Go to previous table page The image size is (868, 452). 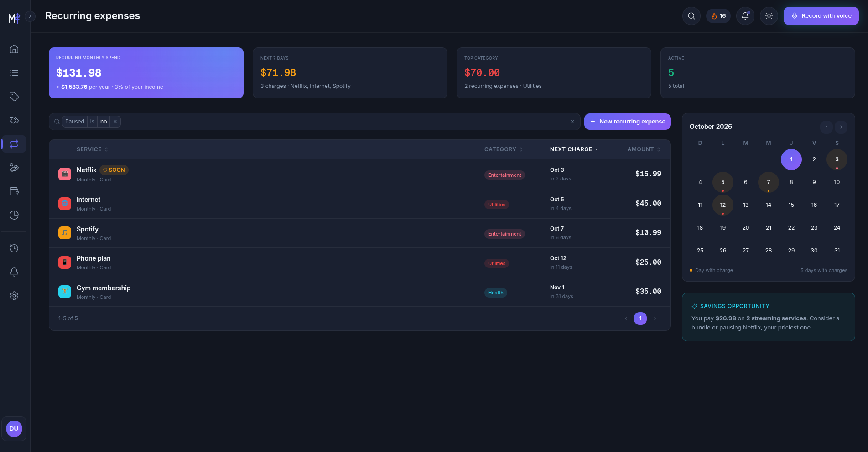click(626, 318)
